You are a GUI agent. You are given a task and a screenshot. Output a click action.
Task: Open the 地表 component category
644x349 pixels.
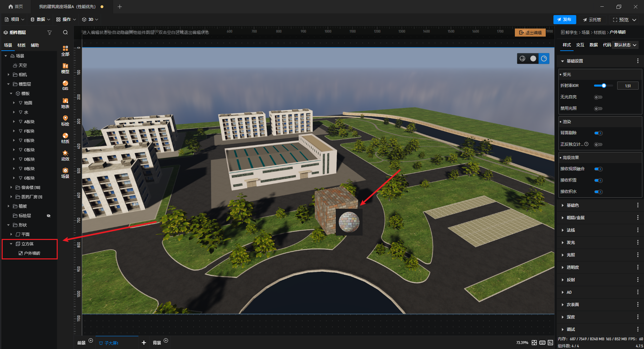(65, 103)
